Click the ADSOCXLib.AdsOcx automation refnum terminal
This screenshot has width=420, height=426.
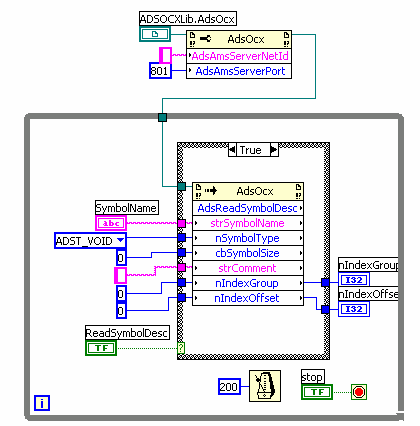click(x=155, y=34)
